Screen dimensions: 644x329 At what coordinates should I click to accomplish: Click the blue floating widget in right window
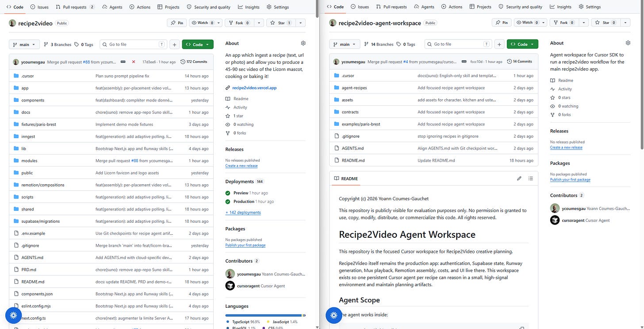click(x=333, y=315)
